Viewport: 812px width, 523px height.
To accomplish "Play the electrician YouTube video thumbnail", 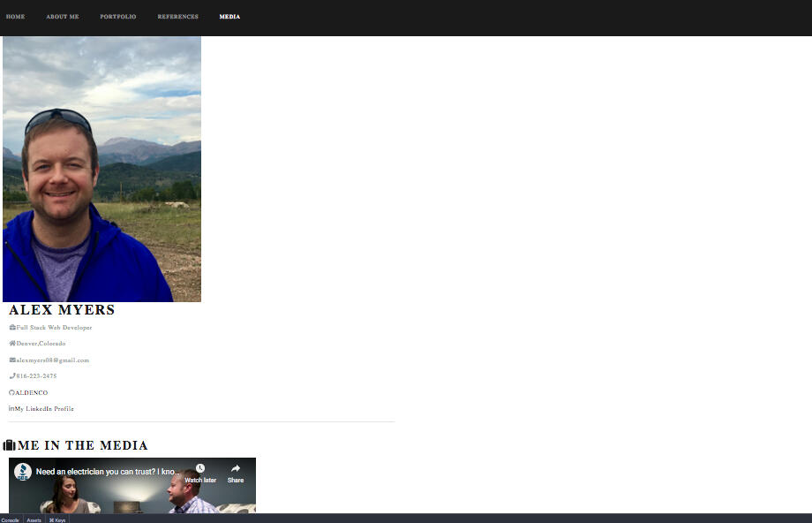I will (x=132, y=493).
